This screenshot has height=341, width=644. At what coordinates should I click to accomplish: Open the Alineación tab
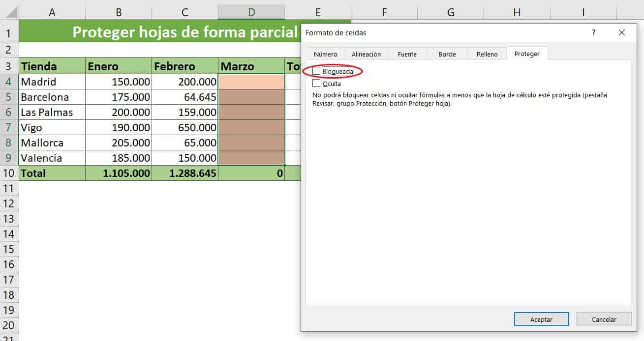(366, 54)
